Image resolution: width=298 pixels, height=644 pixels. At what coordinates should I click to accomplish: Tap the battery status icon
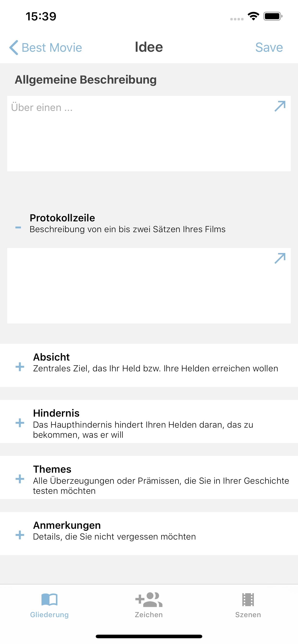click(x=273, y=16)
